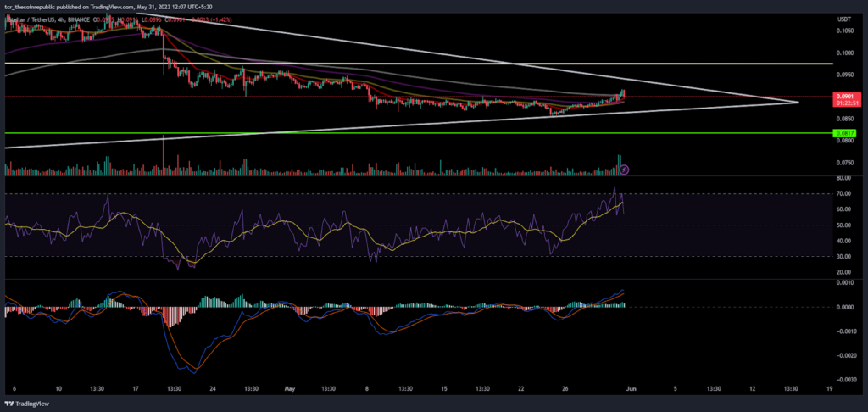Click the 60.00 RSI scale label

click(843, 209)
